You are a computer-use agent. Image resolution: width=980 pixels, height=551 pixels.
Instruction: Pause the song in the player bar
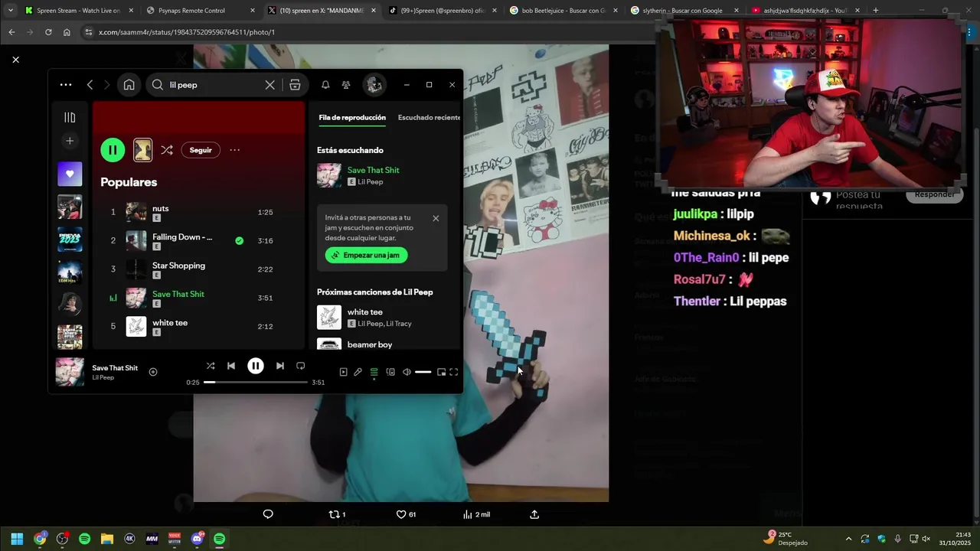[256, 366]
